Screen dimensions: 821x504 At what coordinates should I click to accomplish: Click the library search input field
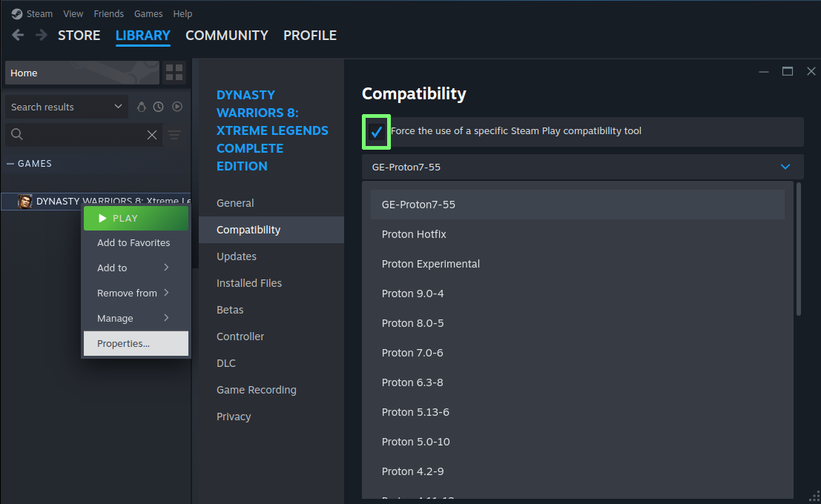(84, 135)
